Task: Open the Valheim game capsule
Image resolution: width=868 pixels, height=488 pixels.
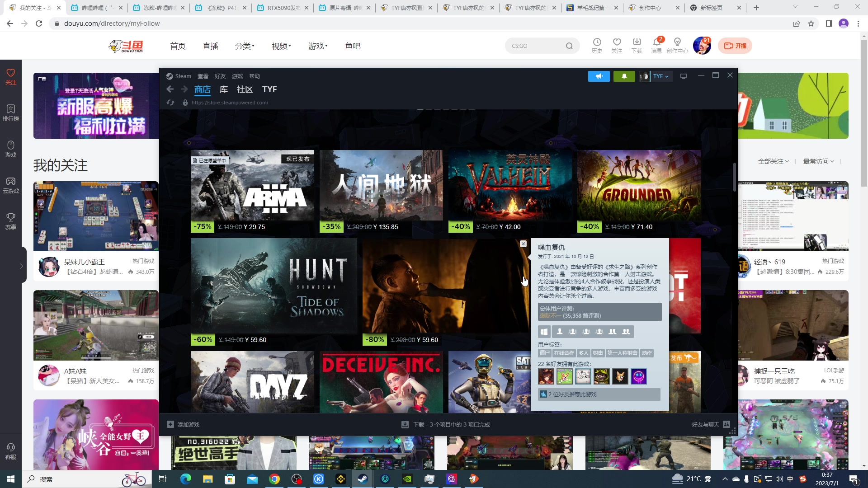Action: click(x=510, y=185)
